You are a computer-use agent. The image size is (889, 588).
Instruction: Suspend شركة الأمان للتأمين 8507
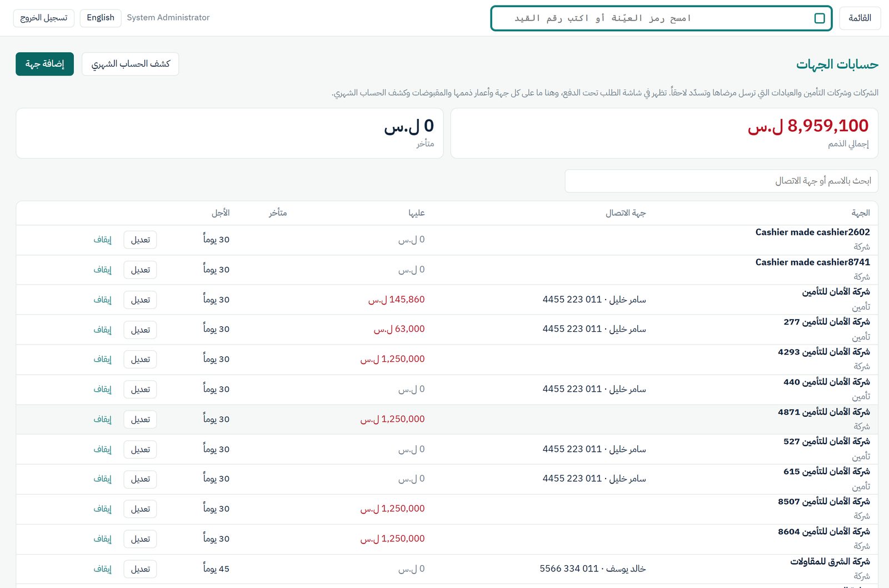coord(102,509)
